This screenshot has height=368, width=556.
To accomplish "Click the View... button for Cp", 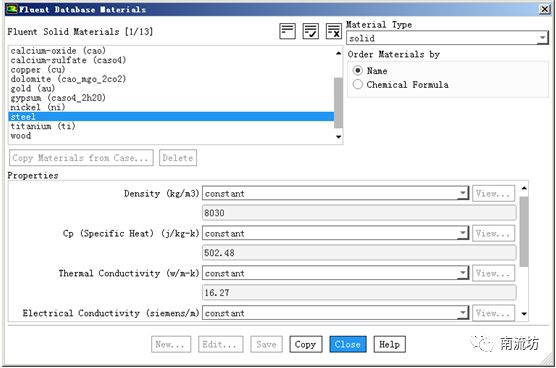I will pyautogui.click(x=493, y=233).
